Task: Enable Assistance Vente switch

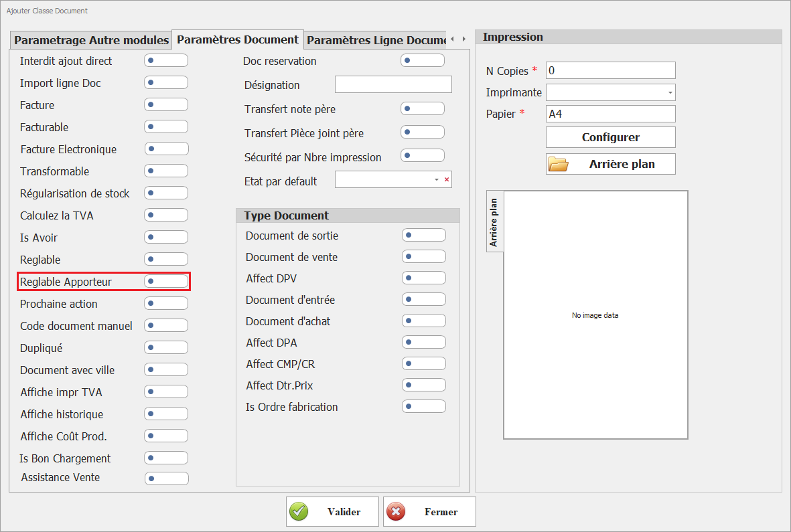Action: 167,478
